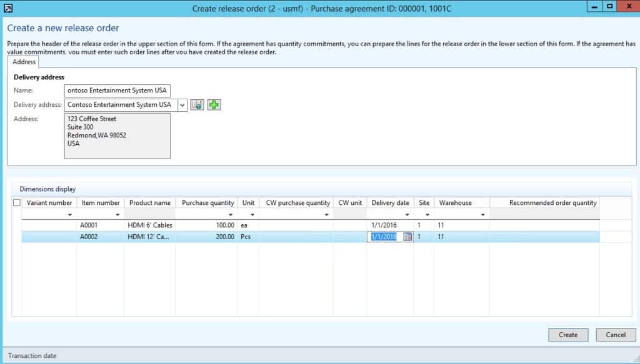Select item number A0001 cell
This screenshot has height=364, width=640.
click(x=101, y=225)
